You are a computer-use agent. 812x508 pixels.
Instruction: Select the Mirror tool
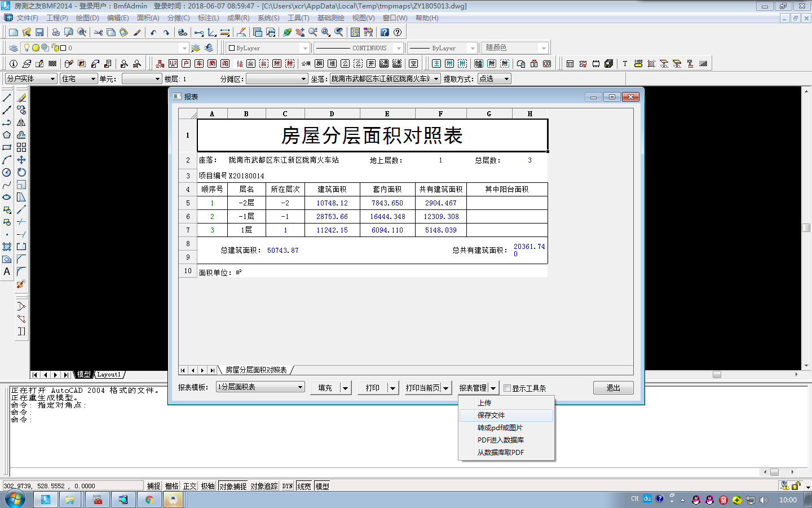pyautogui.click(x=21, y=122)
